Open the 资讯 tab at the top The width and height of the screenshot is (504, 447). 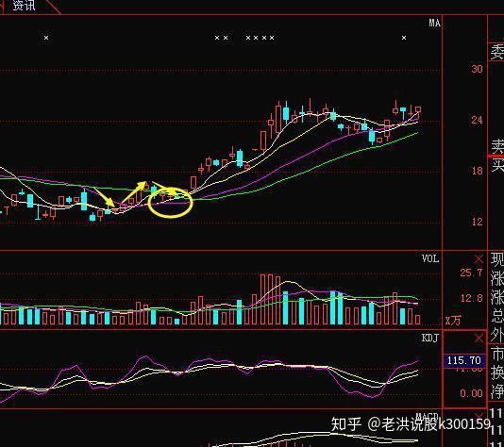pos(25,5)
